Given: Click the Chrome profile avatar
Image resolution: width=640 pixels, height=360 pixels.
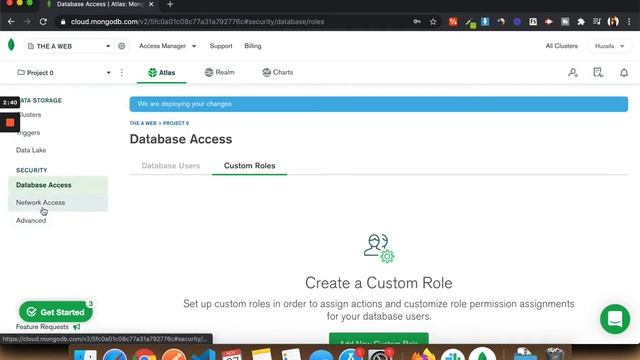Looking at the screenshot, I should click(613, 22).
